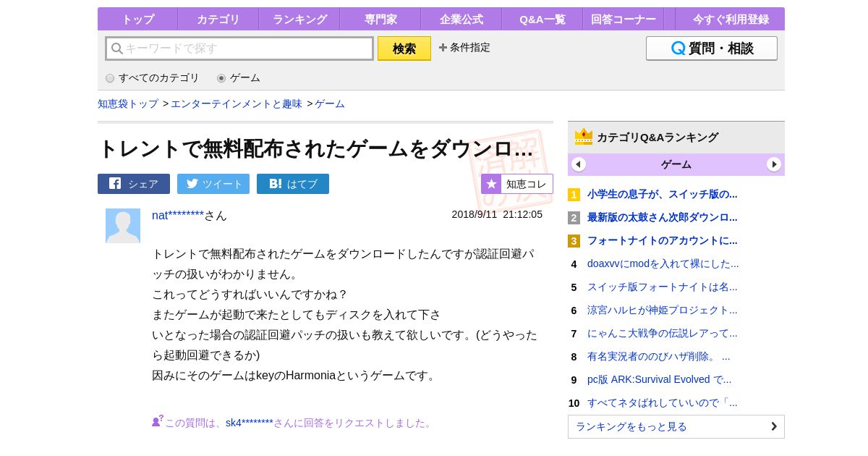Click ランキングをもっと見る link

coord(676,426)
